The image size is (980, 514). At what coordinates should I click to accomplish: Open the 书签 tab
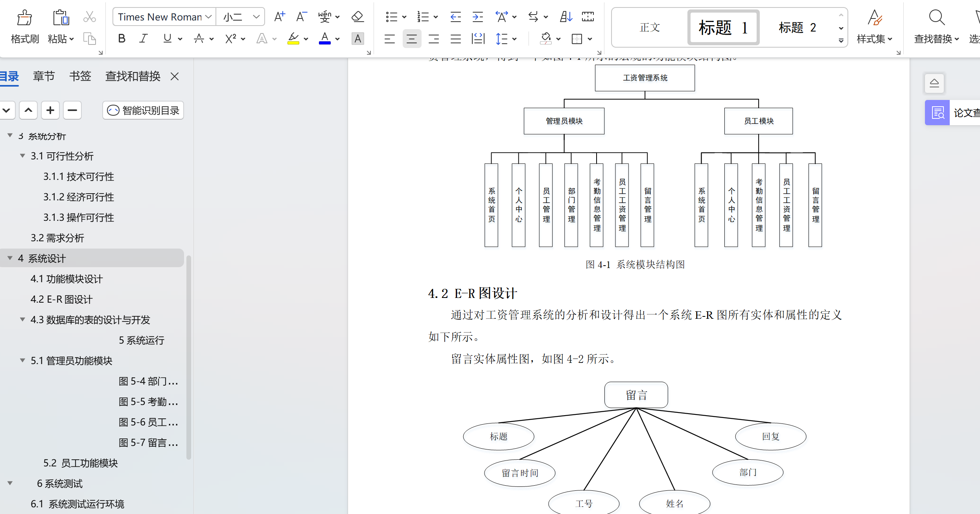(80, 76)
